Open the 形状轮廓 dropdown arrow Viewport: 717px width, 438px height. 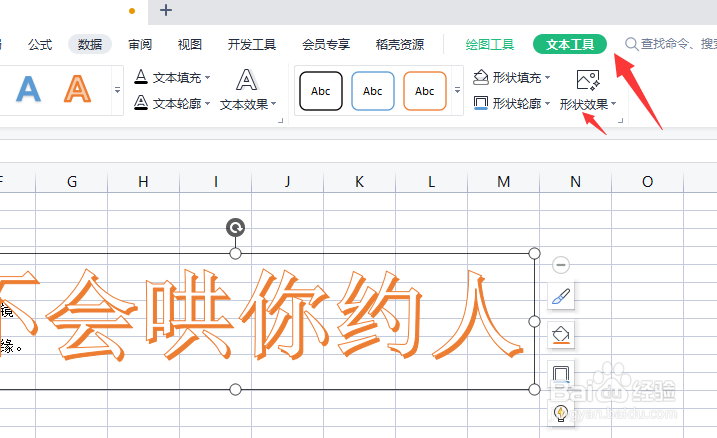(547, 104)
